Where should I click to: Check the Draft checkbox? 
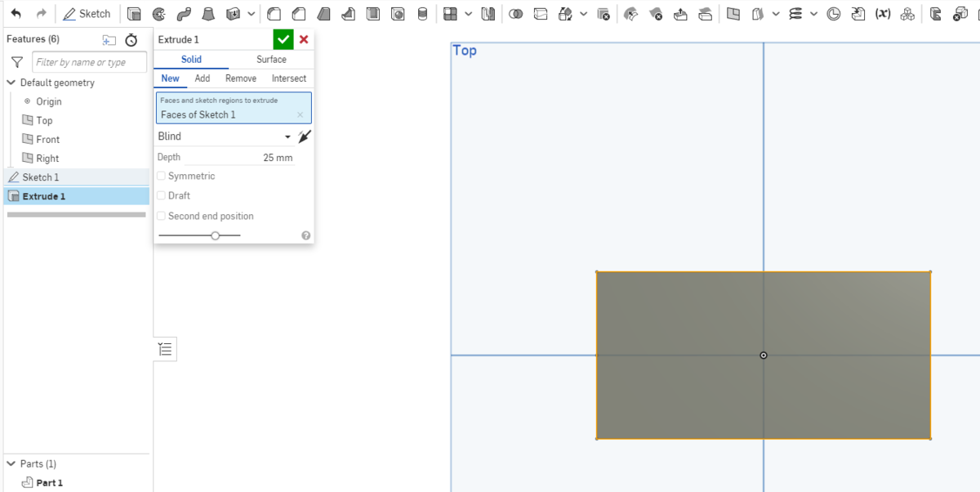click(161, 195)
